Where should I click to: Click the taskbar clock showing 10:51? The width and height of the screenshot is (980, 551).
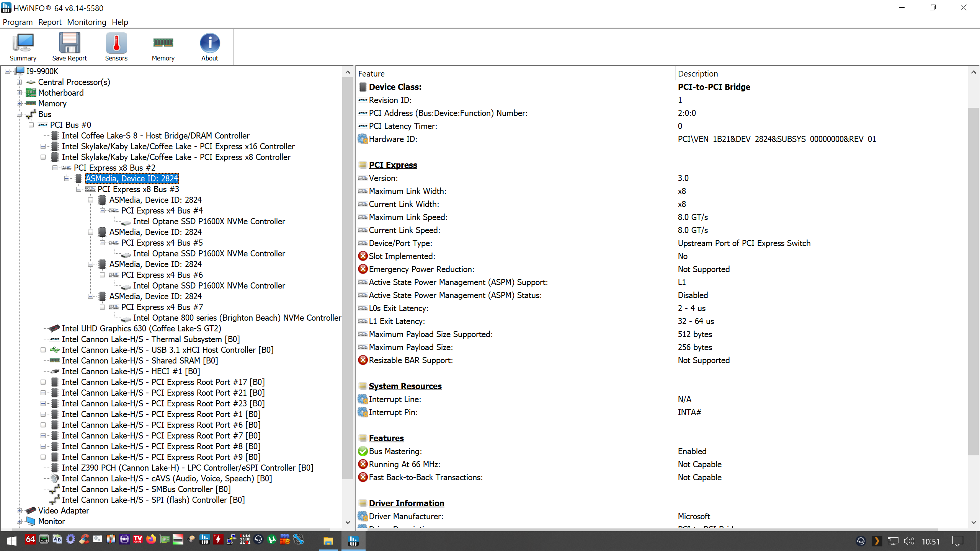click(x=930, y=541)
